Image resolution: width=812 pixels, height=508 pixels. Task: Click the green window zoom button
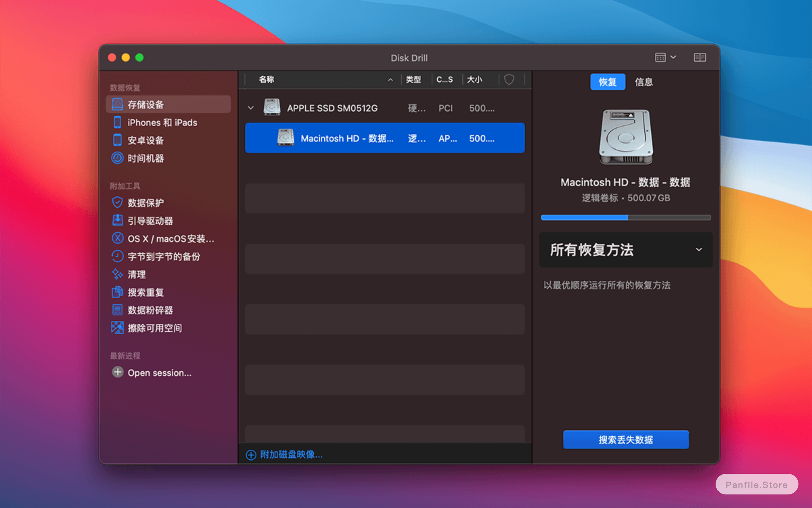139,58
